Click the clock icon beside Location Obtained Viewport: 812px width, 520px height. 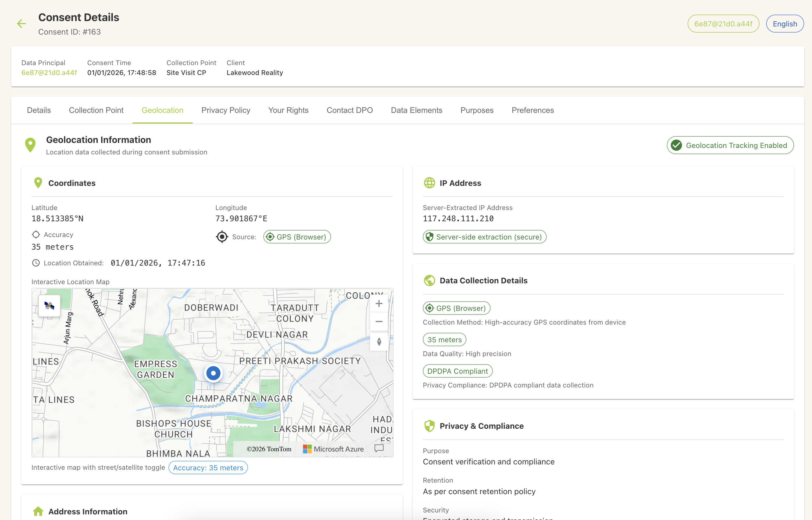click(36, 263)
